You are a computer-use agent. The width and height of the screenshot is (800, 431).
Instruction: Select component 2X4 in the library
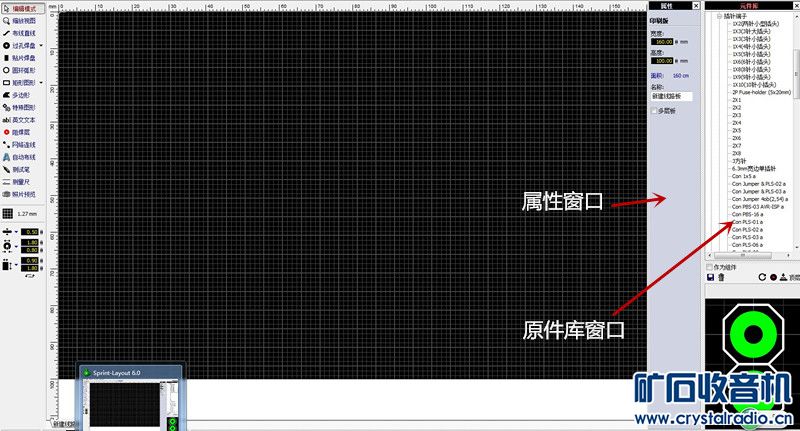pos(737,123)
